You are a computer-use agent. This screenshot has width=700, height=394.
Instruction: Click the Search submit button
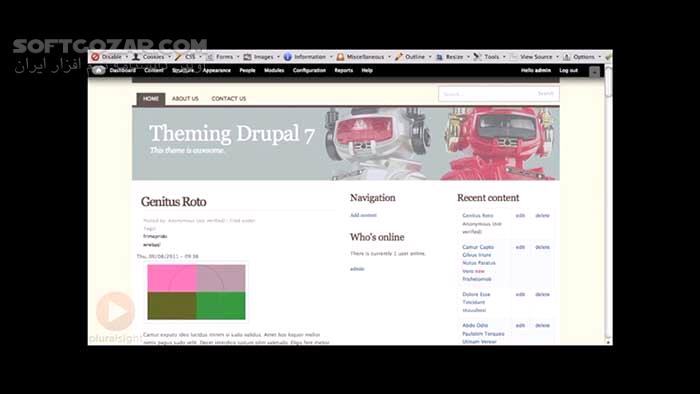546,94
